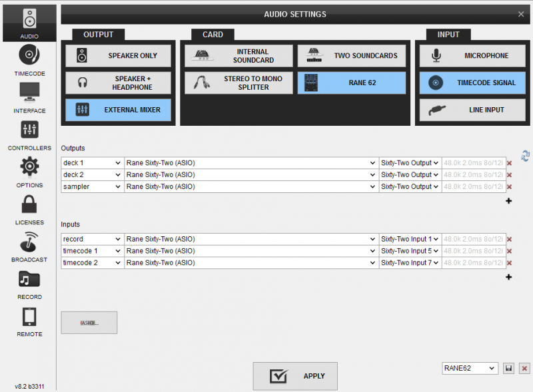
Task: Choose Internal Soundcard option
Action: pyautogui.click(x=239, y=56)
